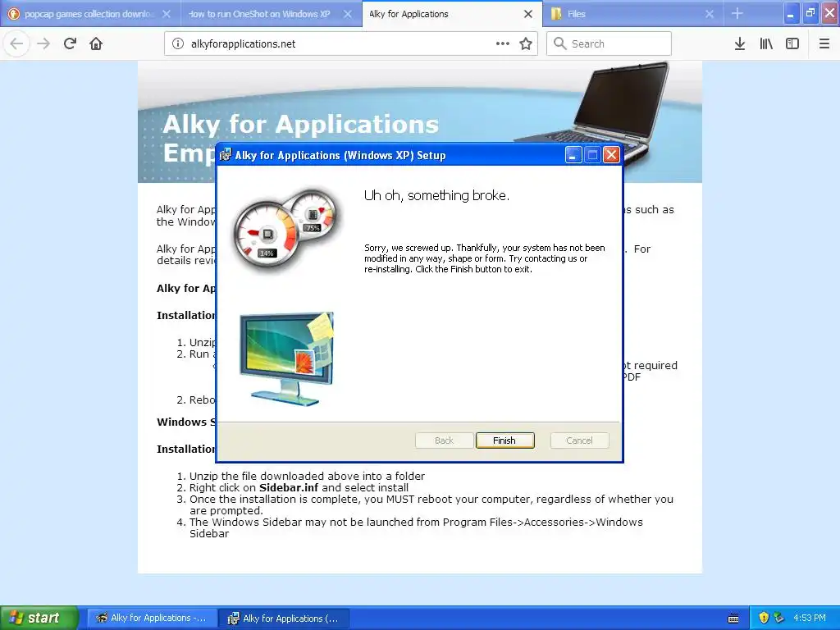Click the Setup dialog's title bar installer icon

tap(226, 155)
